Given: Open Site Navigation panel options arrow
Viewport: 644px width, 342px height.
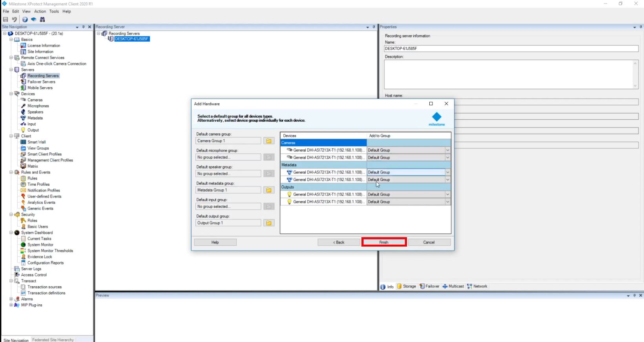Looking at the screenshot, I should pyautogui.click(x=77, y=27).
